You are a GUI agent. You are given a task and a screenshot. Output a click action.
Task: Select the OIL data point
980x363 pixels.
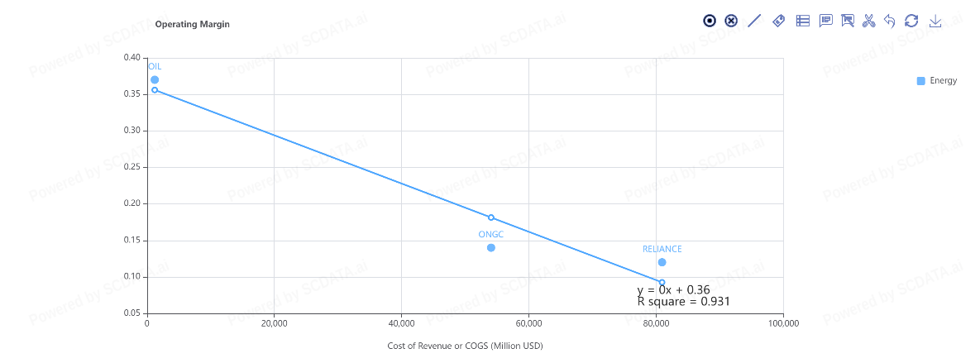pyautogui.click(x=155, y=80)
